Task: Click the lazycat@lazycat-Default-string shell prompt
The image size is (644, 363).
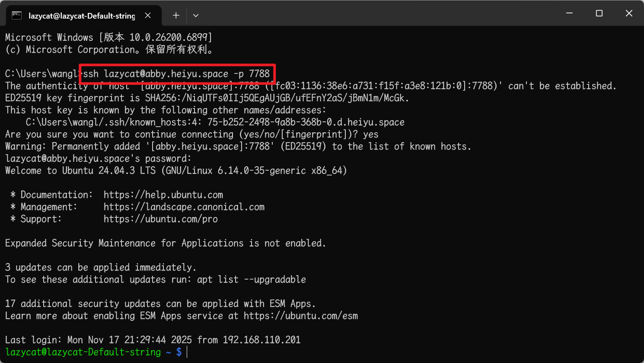Action: (x=93, y=352)
